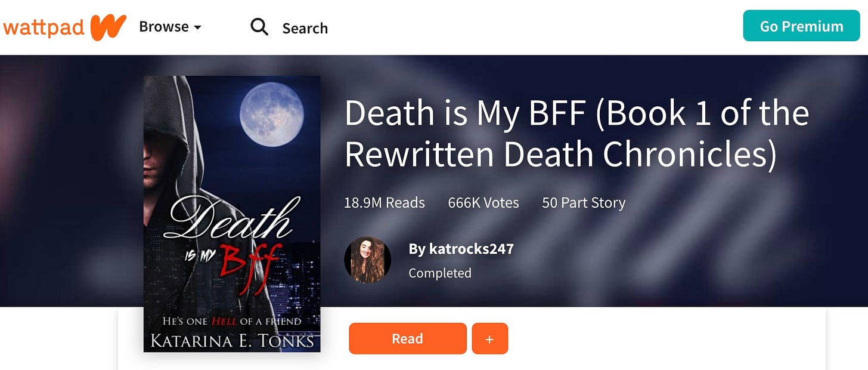The width and height of the screenshot is (868, 370).
Task: Click the Wattpad logo
Action: pos(64,27)
